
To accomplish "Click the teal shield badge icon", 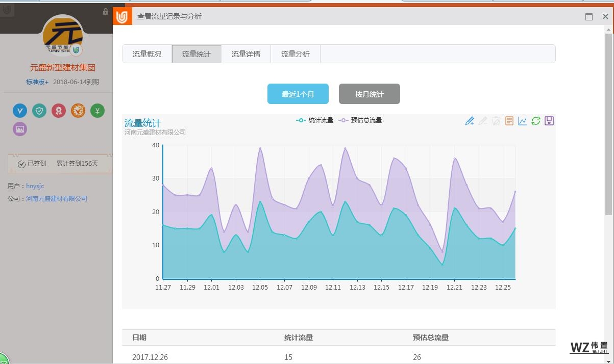I will point(39,111).
